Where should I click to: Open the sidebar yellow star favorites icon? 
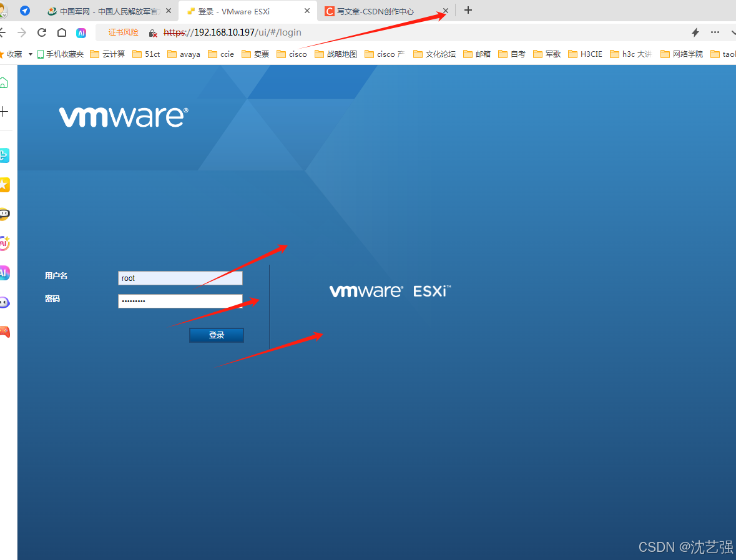coord(4,185)
